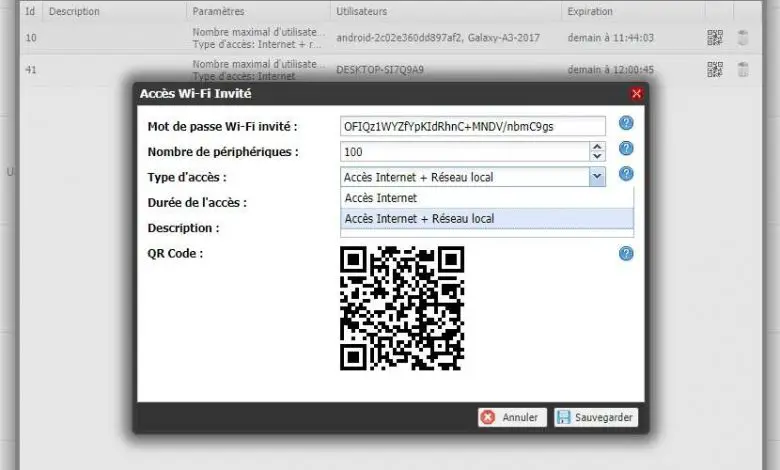Open help for Nombre de périphériques

[x=626, y=148]
